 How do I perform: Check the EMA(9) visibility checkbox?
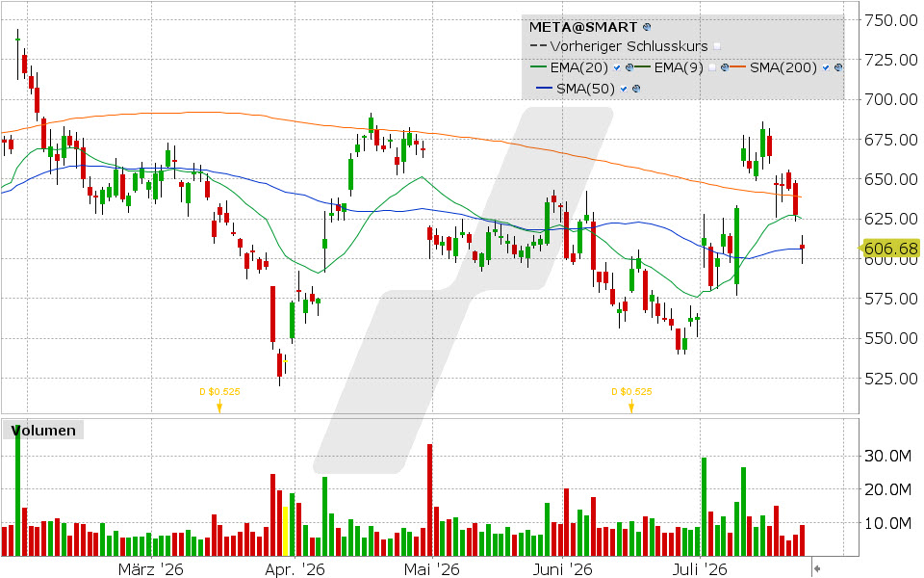coord(712,67)
